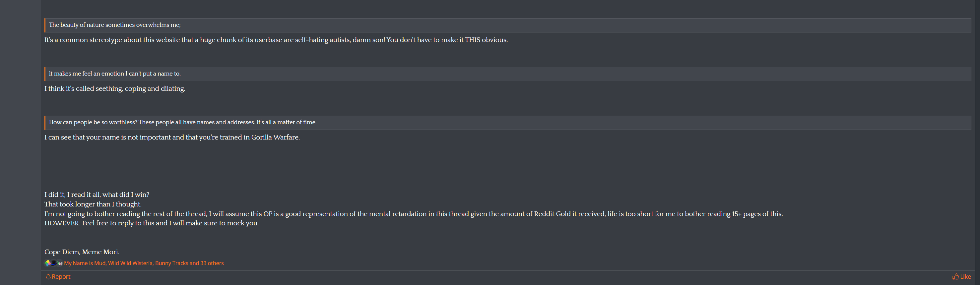Report this post via the Report link

[61, 277]
